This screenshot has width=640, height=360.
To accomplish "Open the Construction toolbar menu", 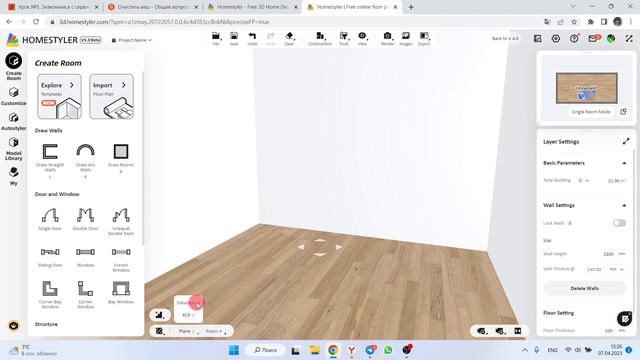I will 320,39.
